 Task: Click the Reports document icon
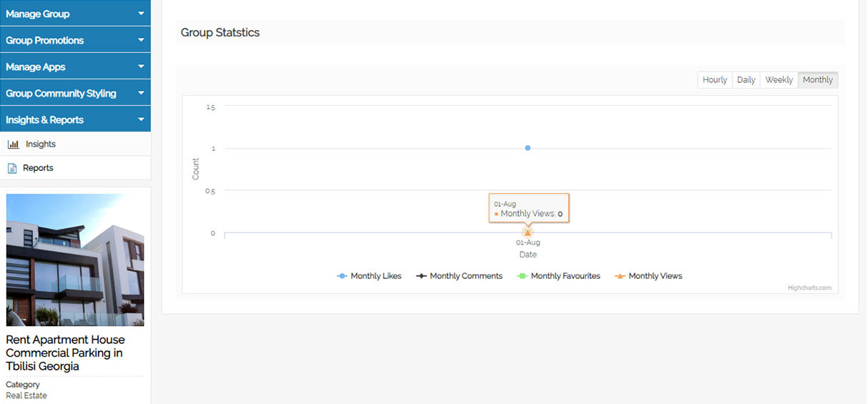12,168
